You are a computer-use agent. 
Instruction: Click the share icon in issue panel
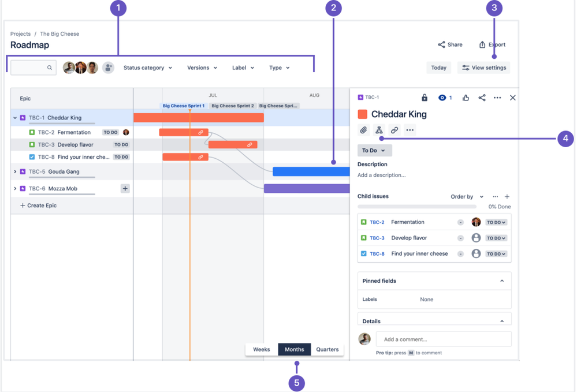pos(482,98)
